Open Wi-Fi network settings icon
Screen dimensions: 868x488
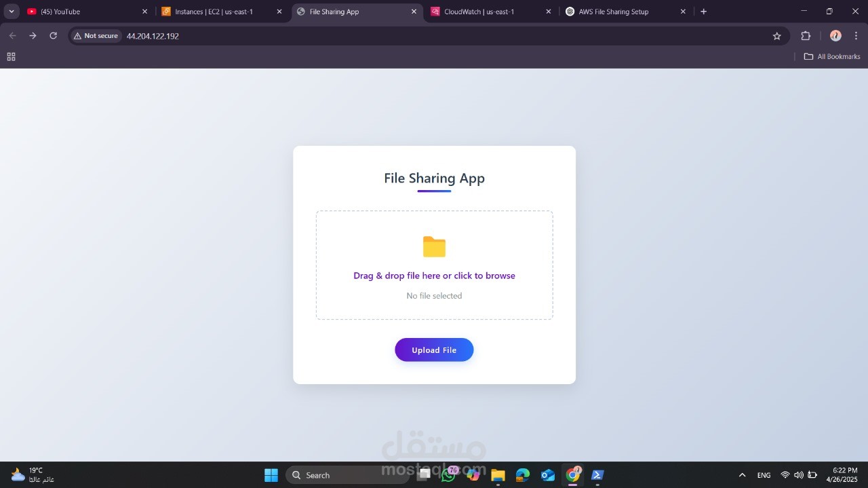pyautogui.click(x=785, y=475)
